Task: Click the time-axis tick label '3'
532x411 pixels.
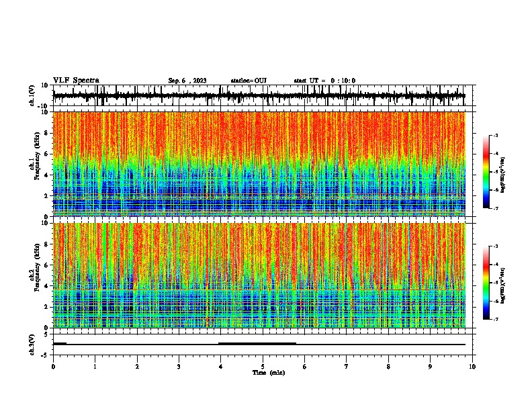Action: coord(179,367)
